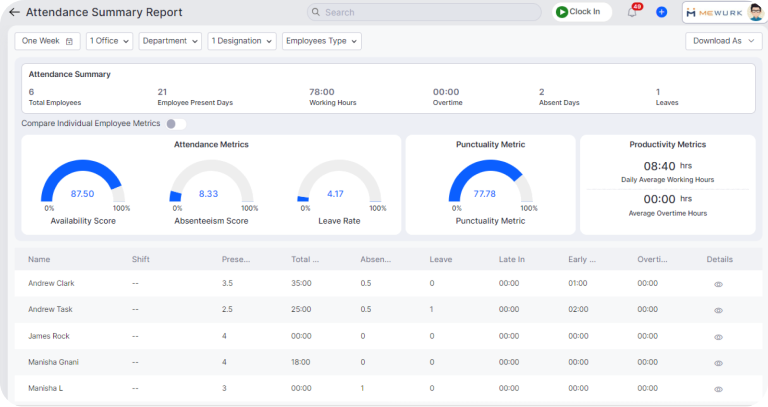This screenshot has width=768, height=407.
Task: Click the search magnifier icon
Action: 316,12
